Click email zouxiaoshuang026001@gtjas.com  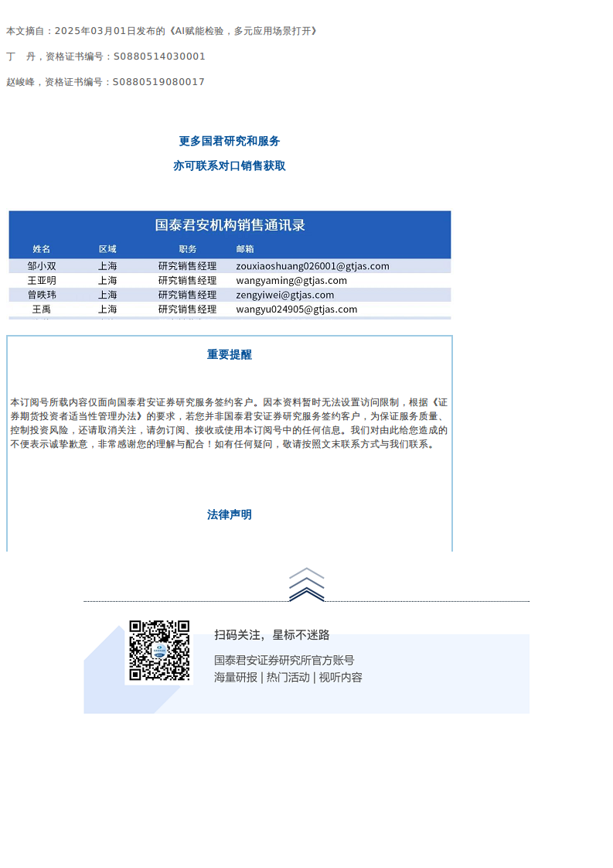[312, 266]
